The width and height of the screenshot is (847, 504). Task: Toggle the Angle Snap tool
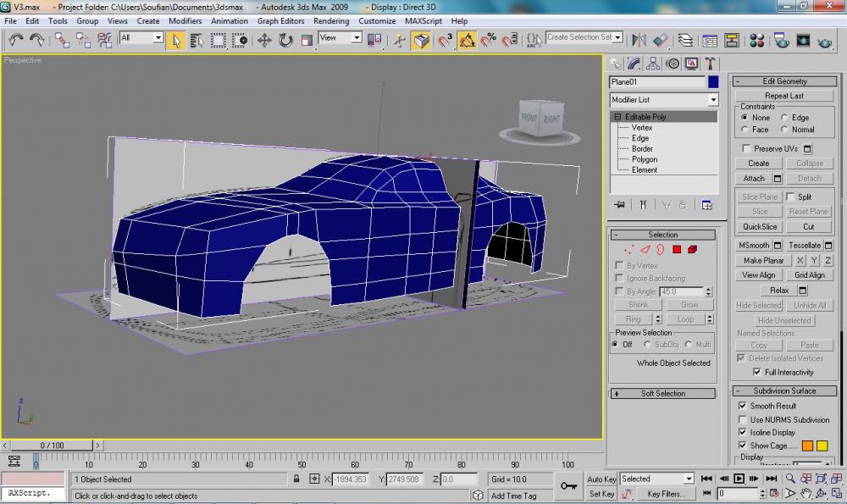(468, 40)
